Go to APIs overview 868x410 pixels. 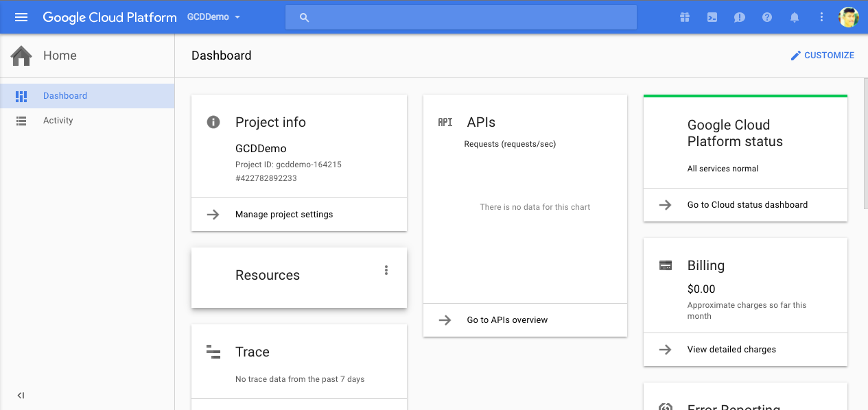pos(507,320)
